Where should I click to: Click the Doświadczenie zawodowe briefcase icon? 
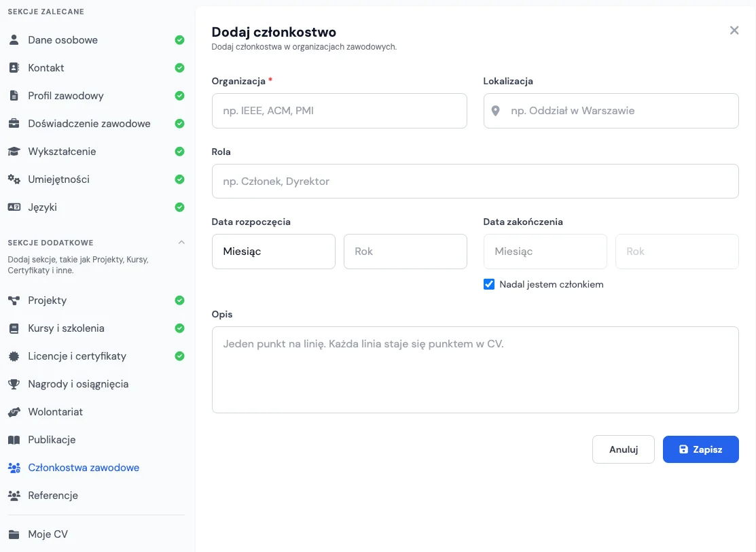tap(14, 124)
